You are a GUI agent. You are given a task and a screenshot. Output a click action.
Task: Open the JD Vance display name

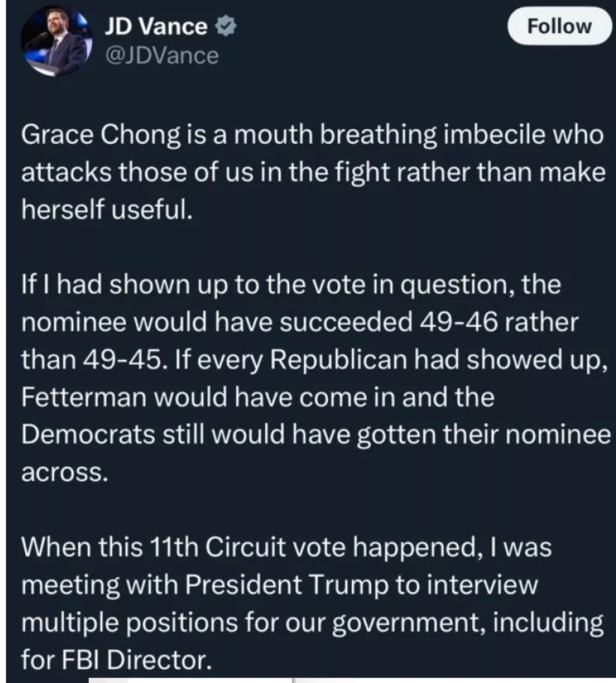point(156,26)
